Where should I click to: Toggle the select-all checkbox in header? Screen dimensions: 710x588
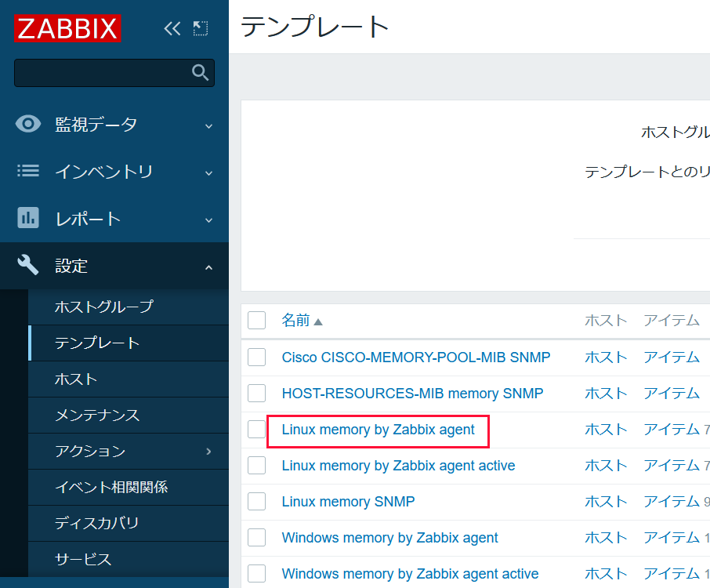tap(256, 321)
